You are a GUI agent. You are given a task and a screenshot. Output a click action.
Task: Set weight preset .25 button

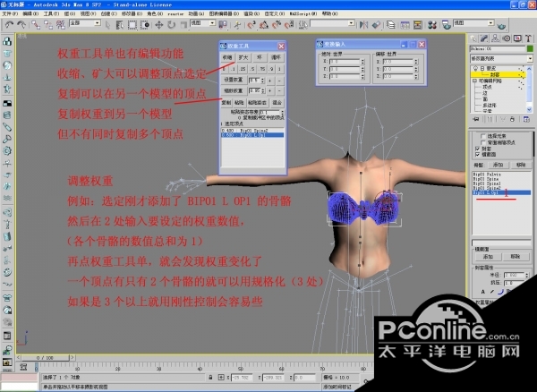(x=243, y=69)
